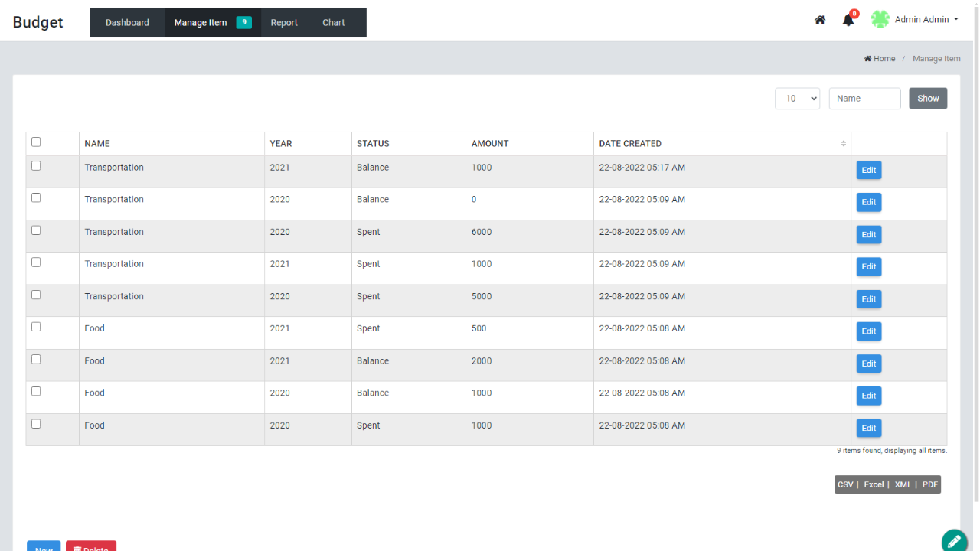Click the Manage Item count badge
Screen dimensions: 980x551
point(243,22)
